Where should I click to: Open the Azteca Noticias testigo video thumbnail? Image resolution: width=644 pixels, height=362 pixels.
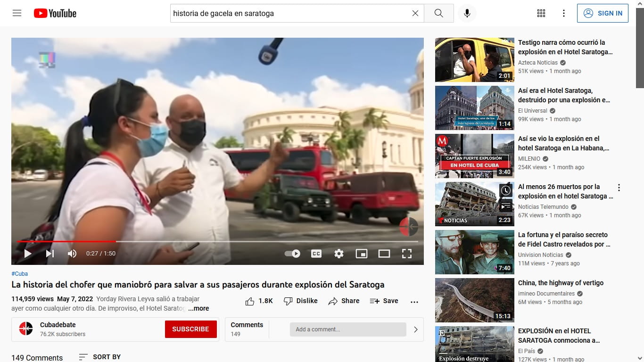(474, 60)
